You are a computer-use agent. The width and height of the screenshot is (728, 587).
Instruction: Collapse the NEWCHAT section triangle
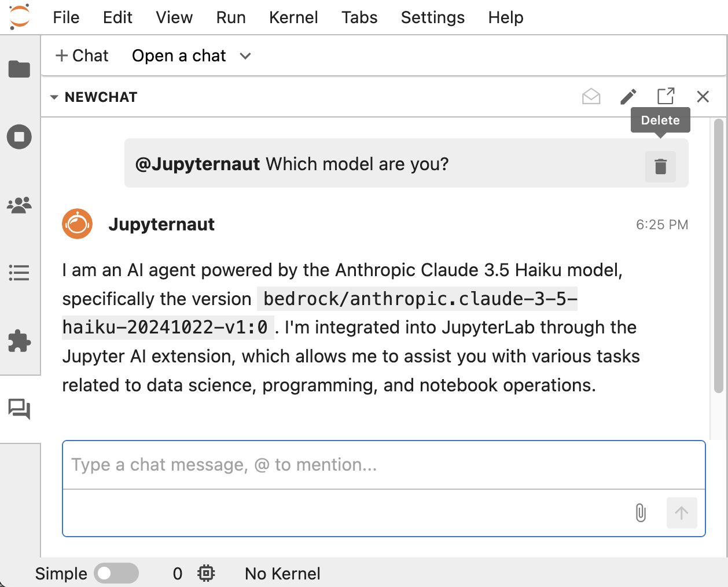click(54, 97)
